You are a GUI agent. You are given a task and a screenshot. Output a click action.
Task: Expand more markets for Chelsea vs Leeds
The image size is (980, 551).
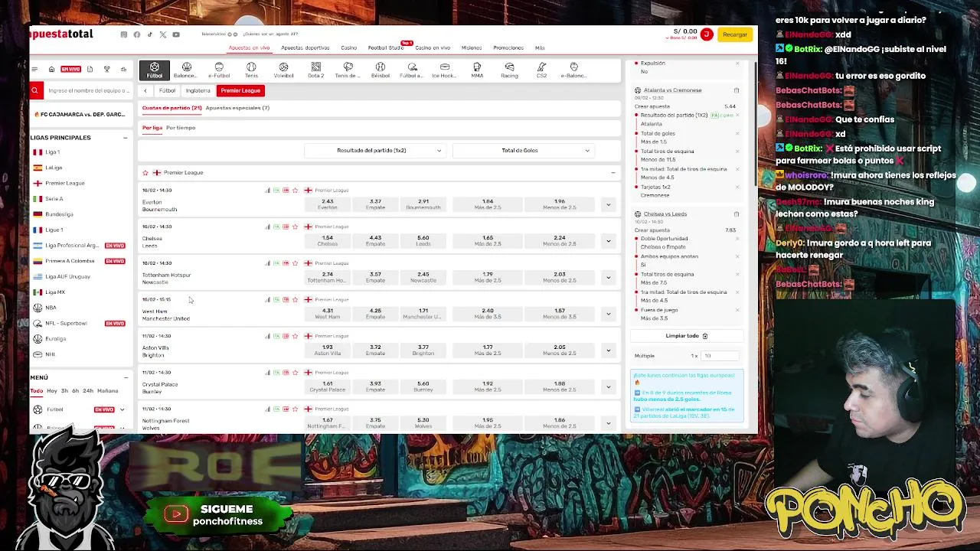pos(608,241)
